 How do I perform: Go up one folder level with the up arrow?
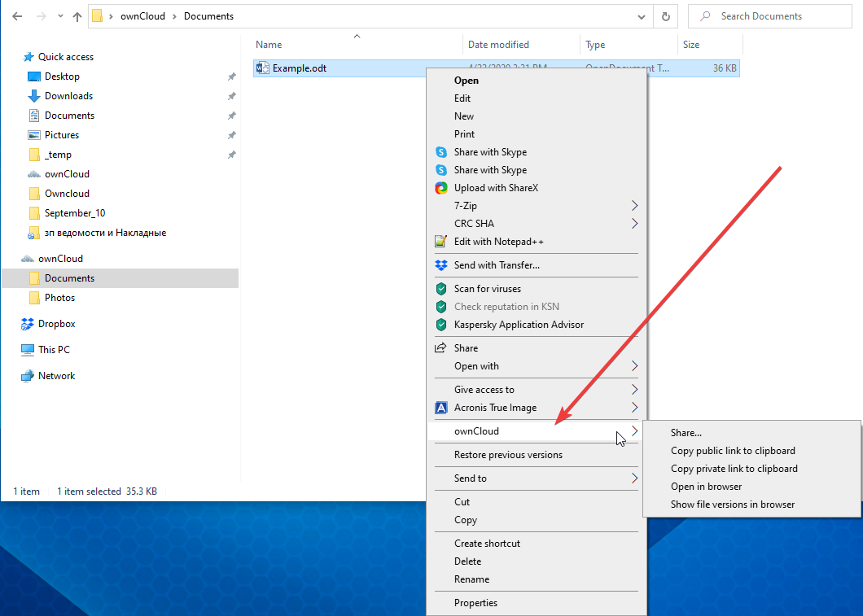[x=77, y=16]
